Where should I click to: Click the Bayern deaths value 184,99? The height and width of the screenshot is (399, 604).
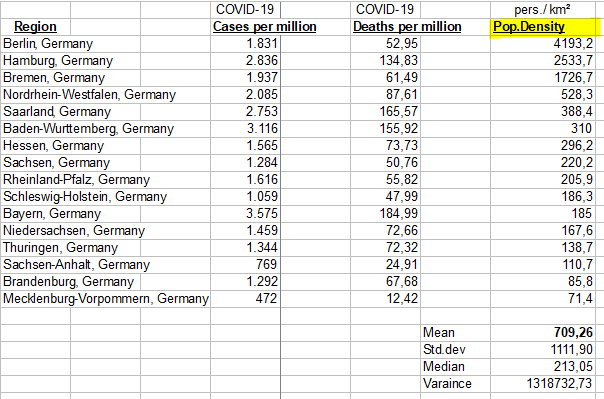pyautogui.click(x=399, y=213)
